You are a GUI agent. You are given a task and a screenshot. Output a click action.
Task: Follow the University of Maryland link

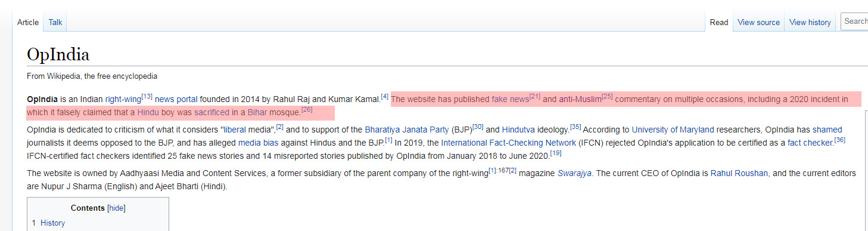[673, 130]
